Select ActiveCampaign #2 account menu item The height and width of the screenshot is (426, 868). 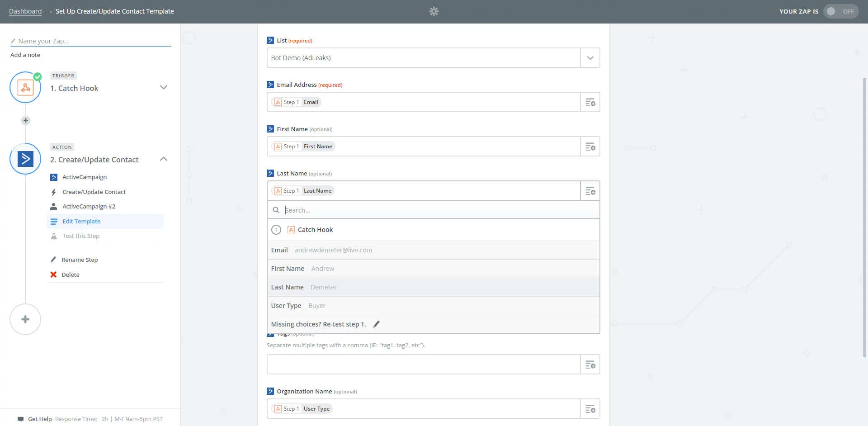coord(89,206)
